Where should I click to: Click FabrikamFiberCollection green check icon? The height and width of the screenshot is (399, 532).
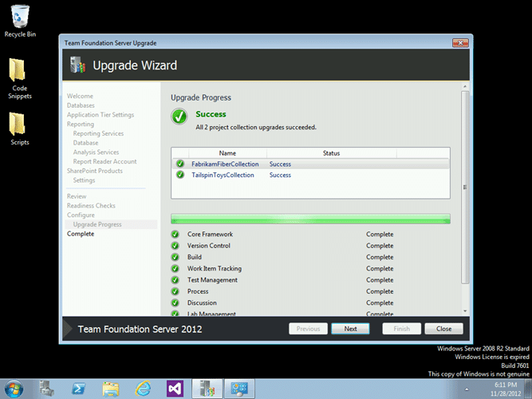180,164
